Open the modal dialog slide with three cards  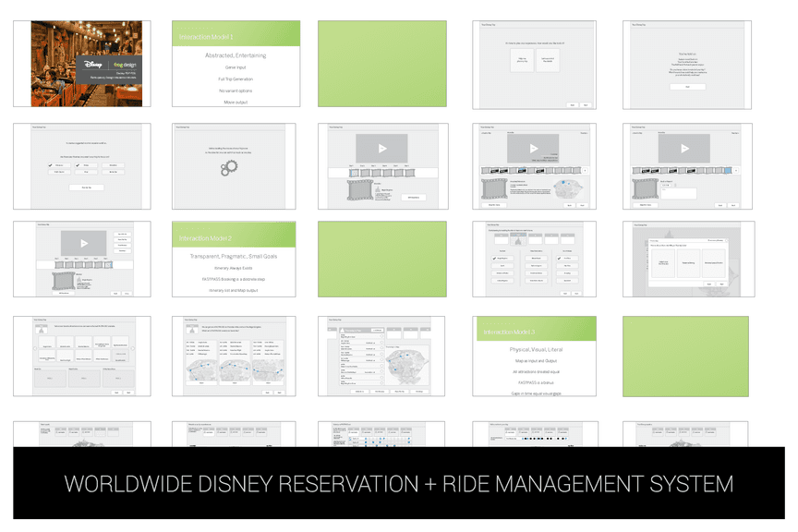689,259
